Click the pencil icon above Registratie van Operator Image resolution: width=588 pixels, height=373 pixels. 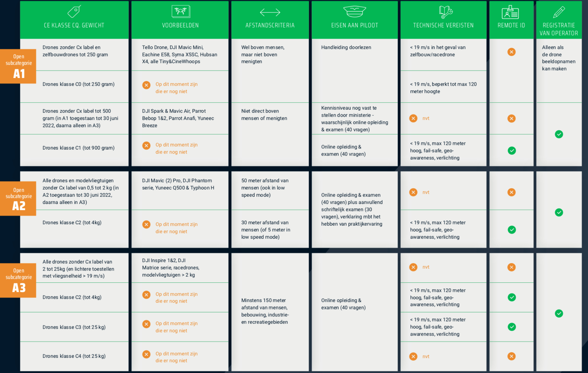coord(559,12)
